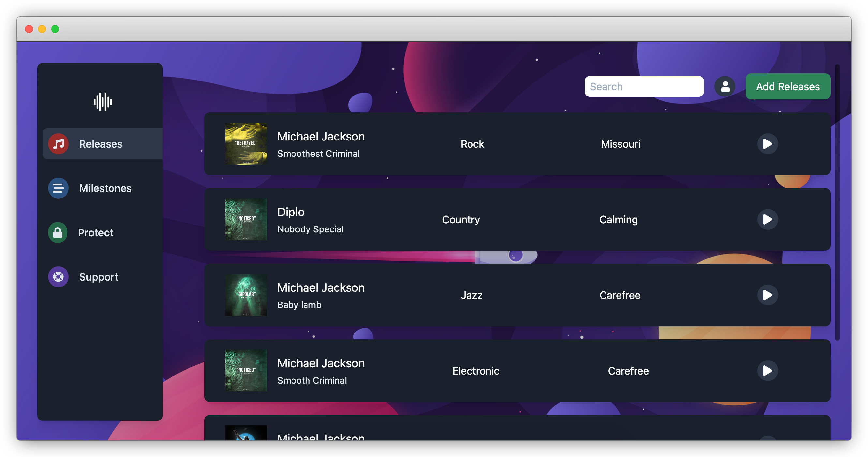868x457 pixels.
Task: Click the red music note Releases icon
Action: (58, 144)
